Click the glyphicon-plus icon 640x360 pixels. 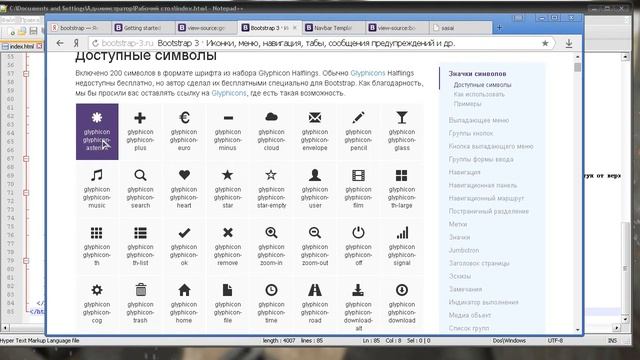coord(140,118)
